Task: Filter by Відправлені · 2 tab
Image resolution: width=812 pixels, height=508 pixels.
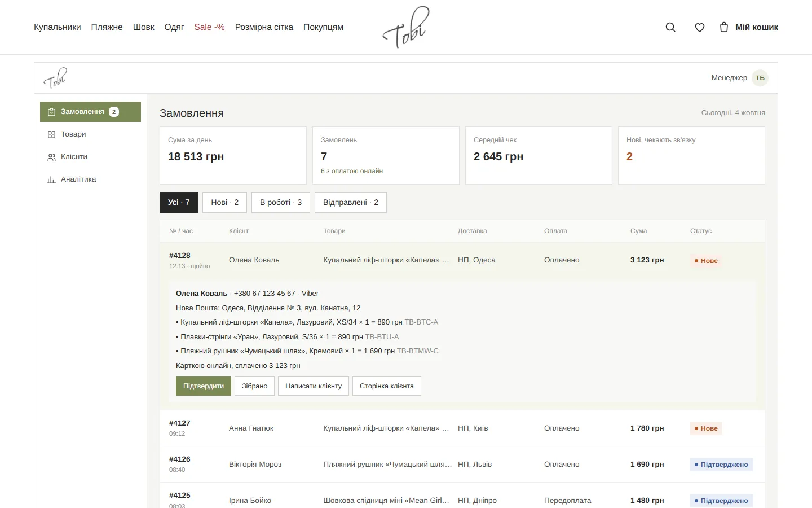Action: [x=351, y=203]
